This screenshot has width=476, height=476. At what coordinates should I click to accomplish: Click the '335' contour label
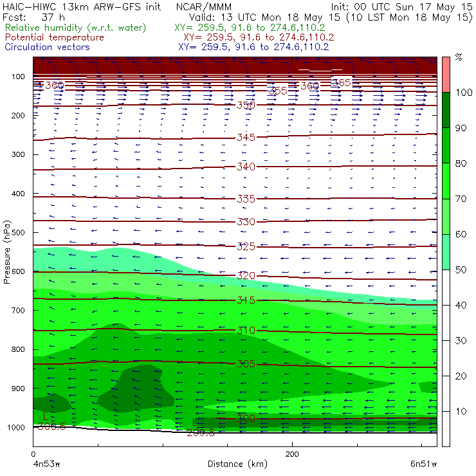tap(246, 199)
